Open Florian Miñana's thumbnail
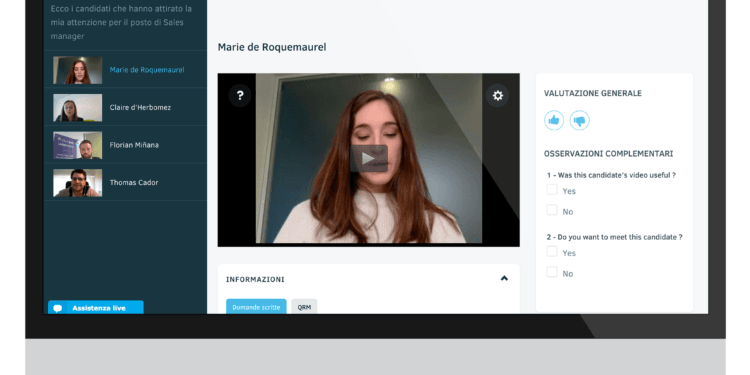This screenshot has width=750, height=375. tap(77, 145)
